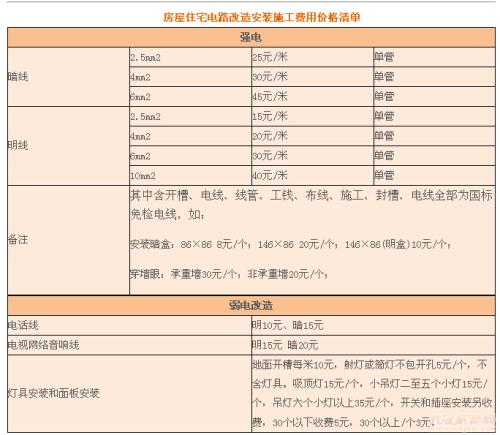
Task: Click the 穿墙眼 pricing note line
Action: (x=229, y=274)
